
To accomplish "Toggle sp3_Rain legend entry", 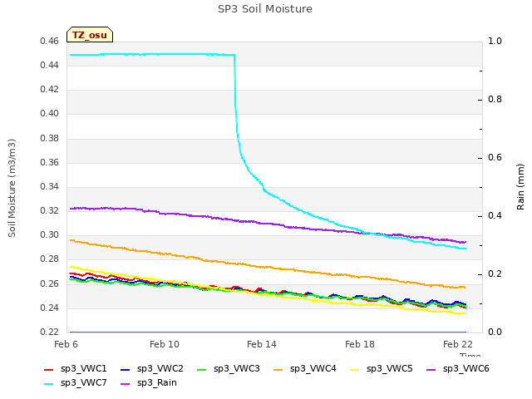I will click(149, 383).
